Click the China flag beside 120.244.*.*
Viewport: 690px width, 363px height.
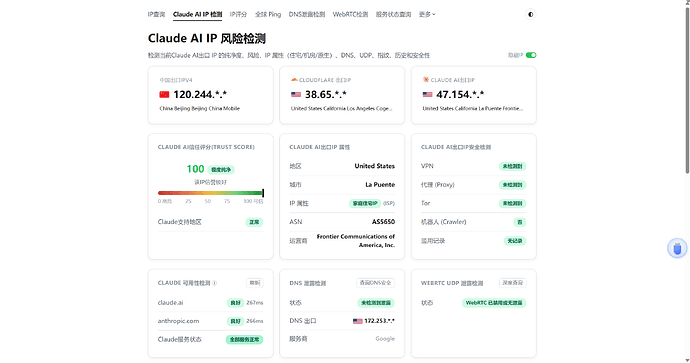pyautogui.click(x=164, y=95)
